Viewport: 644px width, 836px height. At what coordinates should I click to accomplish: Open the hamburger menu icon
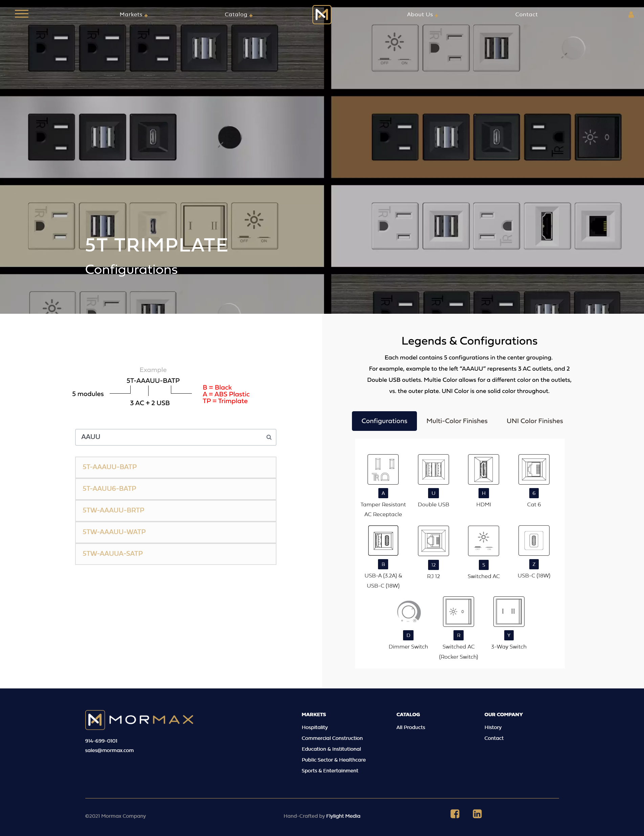(x=21, y=14)
